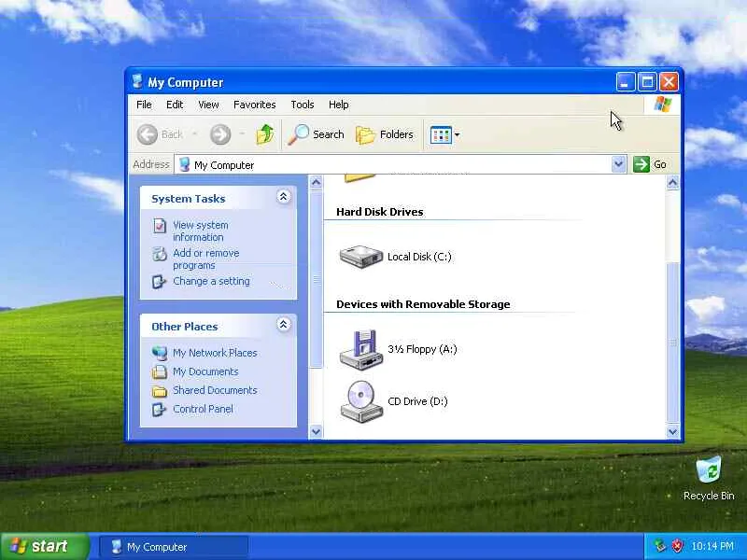Open Change a setting link
The width and height of the screenshot is (747, 560).
point(211,282)
